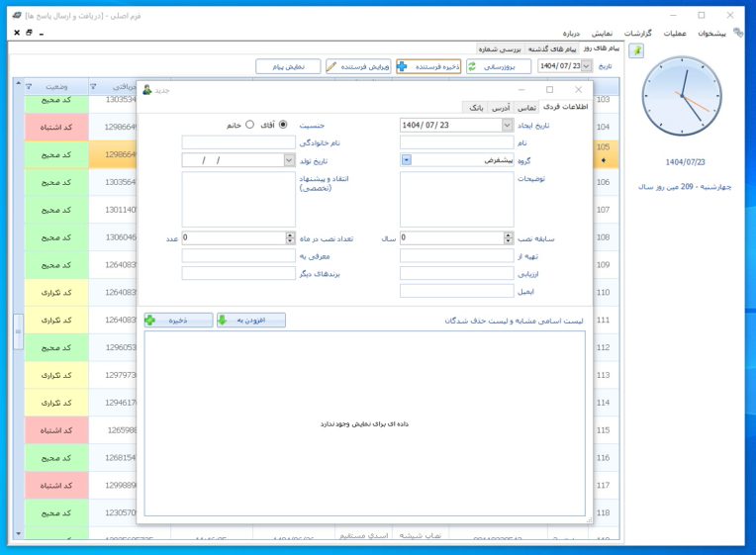Click row number 110 in the grid
Image resolution: width=756 pixels, height=555 pixels.
click(604, 292)
